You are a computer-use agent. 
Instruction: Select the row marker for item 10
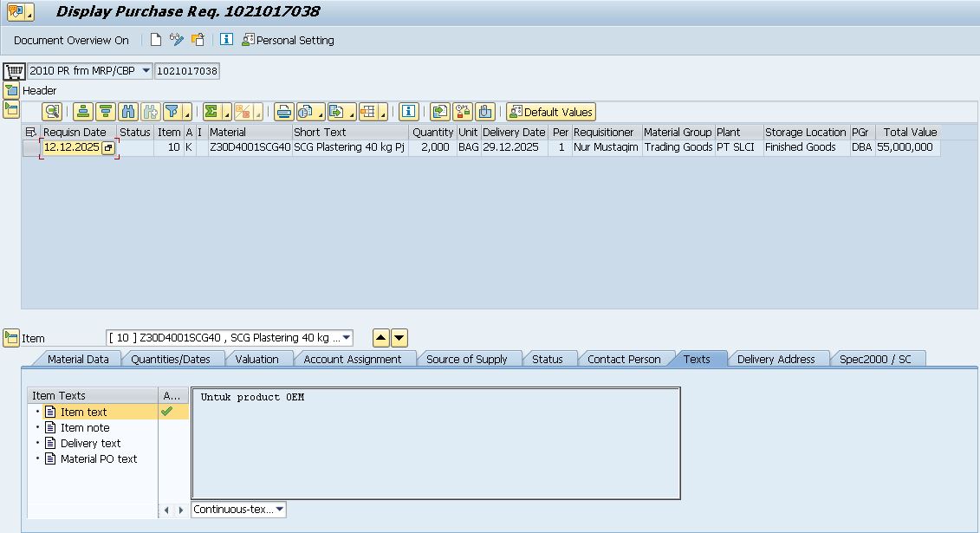[x=30, y=148]
